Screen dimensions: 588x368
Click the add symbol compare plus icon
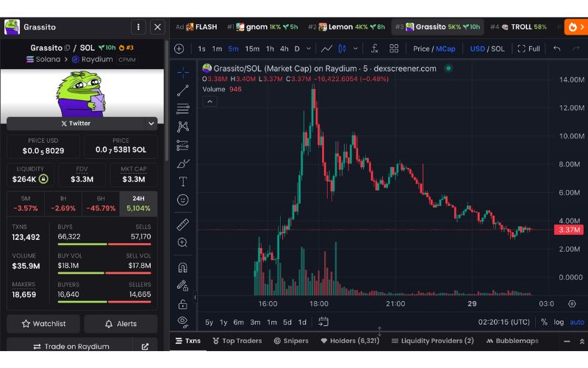pyautogui.click(x=179, y=49)
